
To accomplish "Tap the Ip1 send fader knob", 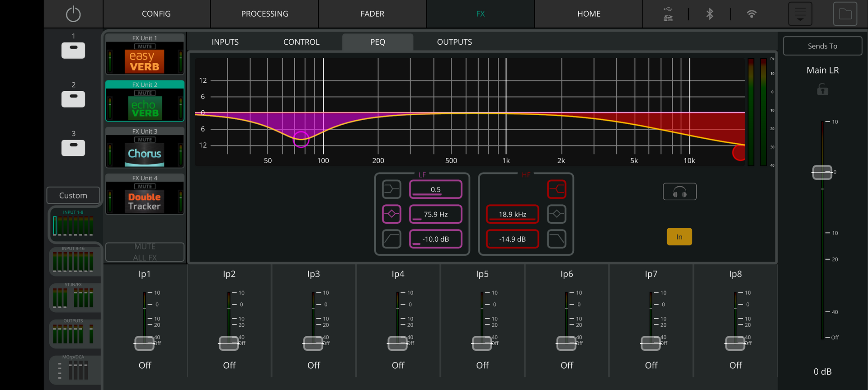I will 145,343.
